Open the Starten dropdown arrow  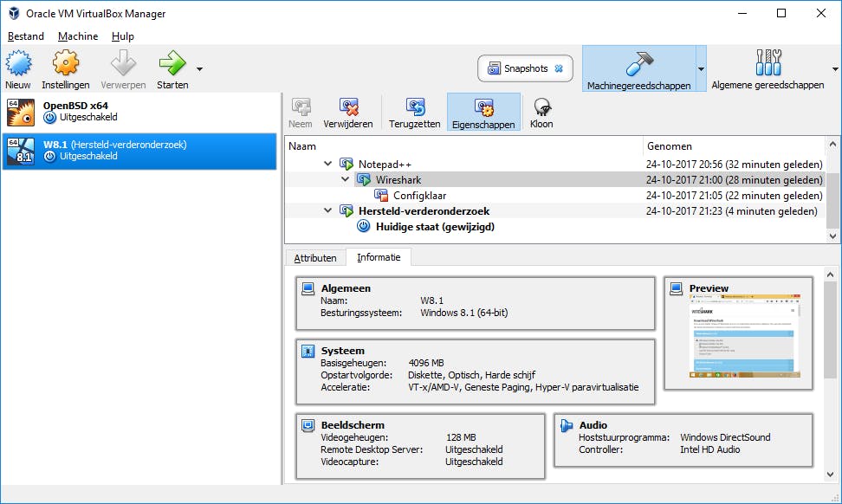[200, 68]
